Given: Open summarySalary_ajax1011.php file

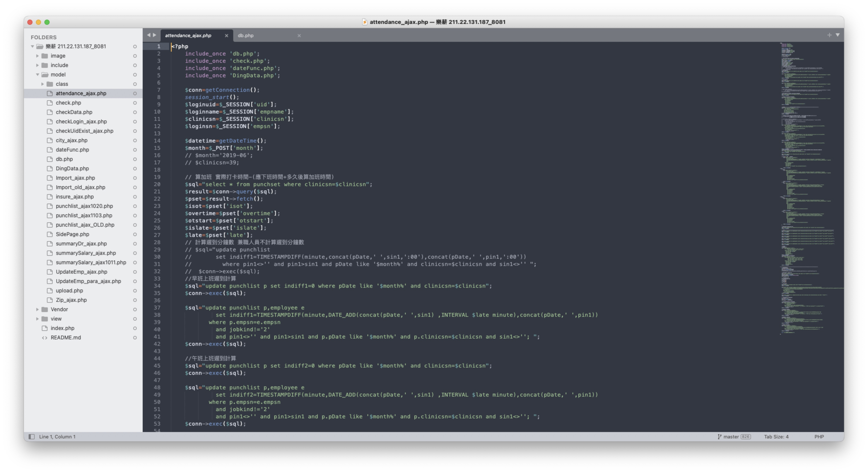Looking at the screenshot, I should click(x=91, y=263).
